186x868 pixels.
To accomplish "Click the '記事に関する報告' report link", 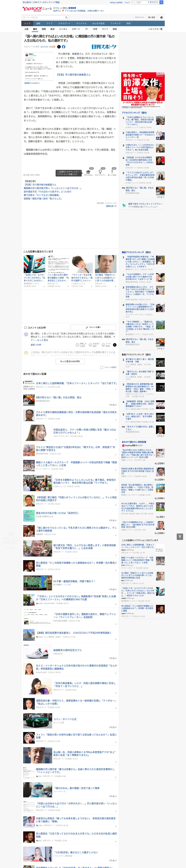I will coord(32,175).
